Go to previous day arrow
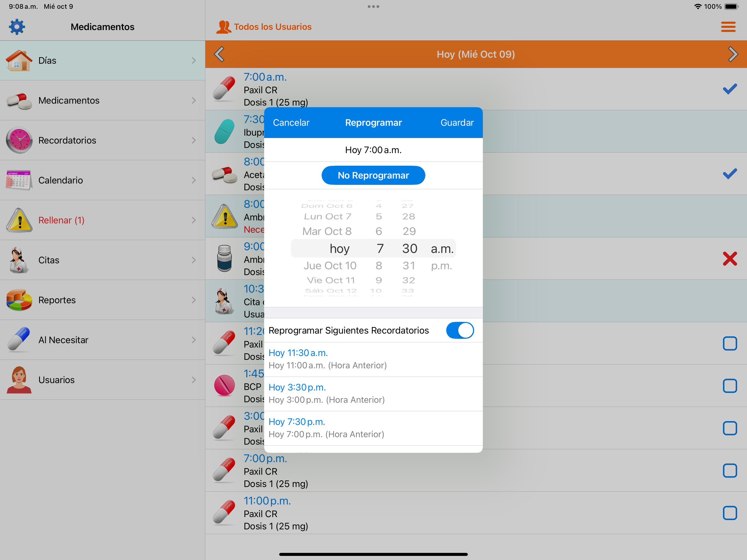This screenshot has width=747, height=560. tap(219, 54)
